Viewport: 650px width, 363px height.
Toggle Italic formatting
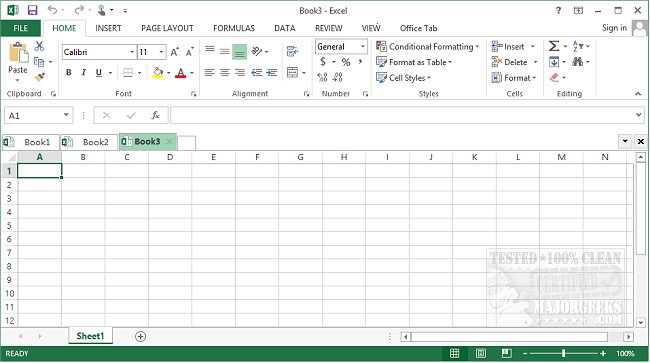tap(84, 73)
